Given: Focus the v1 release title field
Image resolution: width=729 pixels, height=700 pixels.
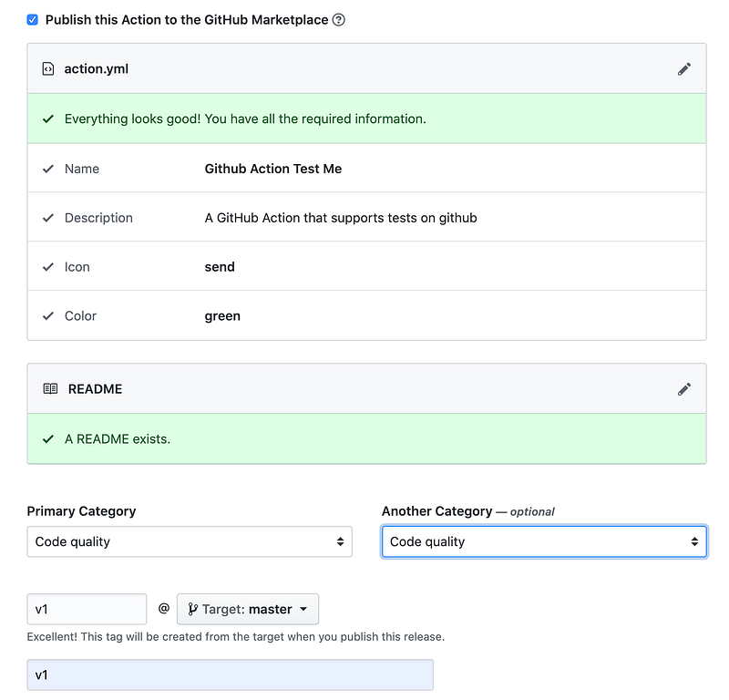Looking at the screenshot, I should point(231,674).
